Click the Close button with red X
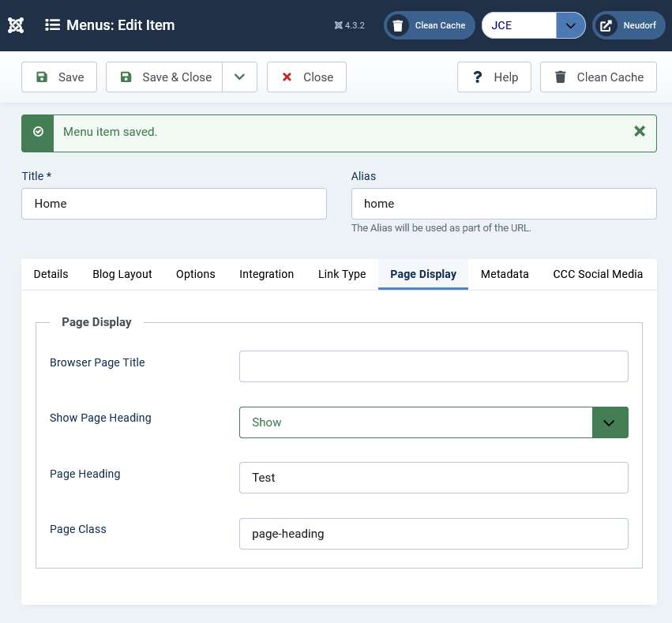The height and width of the screenshot is (623, 672). [x=306, y=77]
